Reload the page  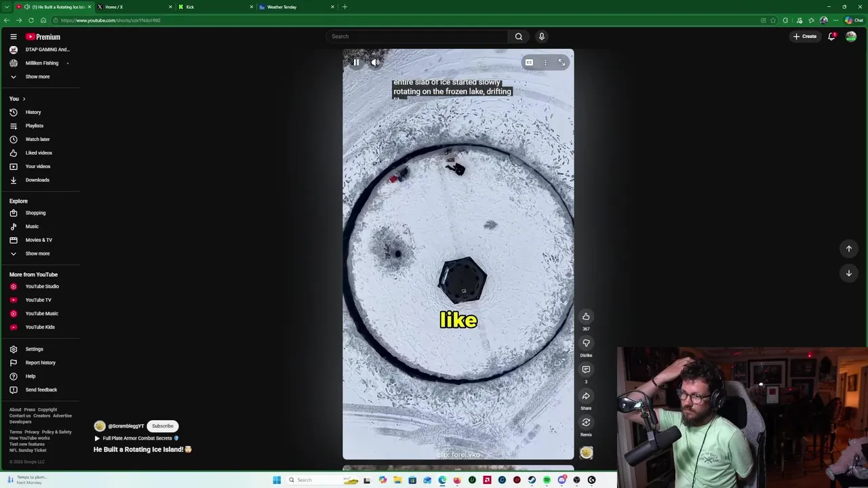point(31,20)
